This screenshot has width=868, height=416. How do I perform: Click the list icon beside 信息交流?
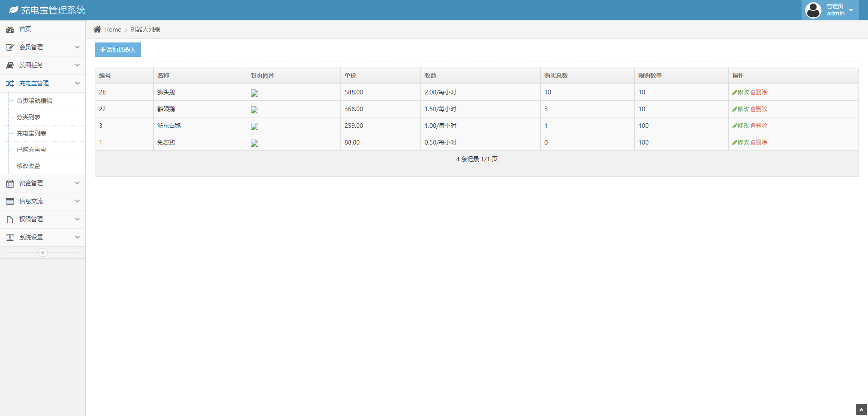(x=10, y=201)
